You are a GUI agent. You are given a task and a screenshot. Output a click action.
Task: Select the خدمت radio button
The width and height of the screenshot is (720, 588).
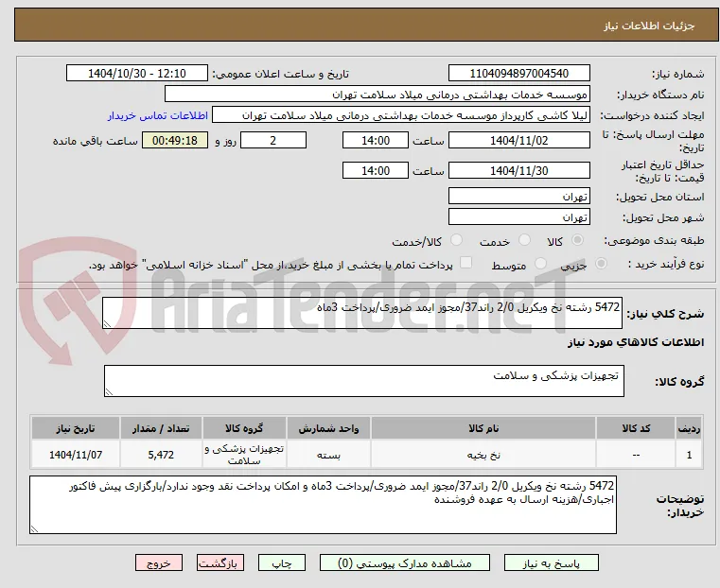point(524,240)
